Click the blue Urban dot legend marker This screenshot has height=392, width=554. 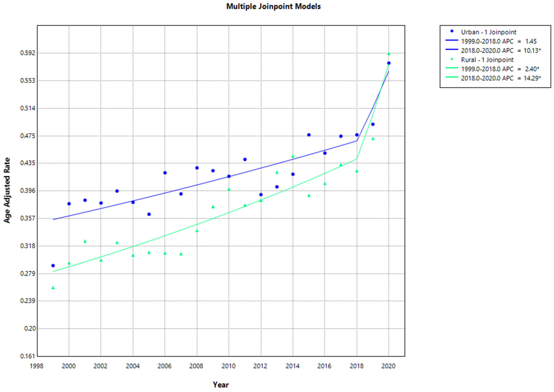tap(452, 31)
